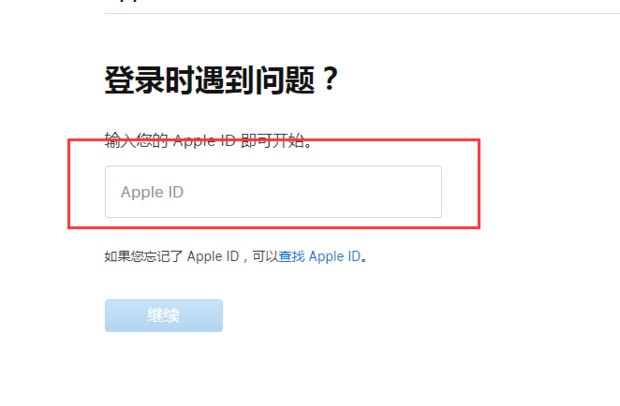Click the question mark ending the heading
The width and height of the screenshot is (620, 406).
(x=329, y=79)
